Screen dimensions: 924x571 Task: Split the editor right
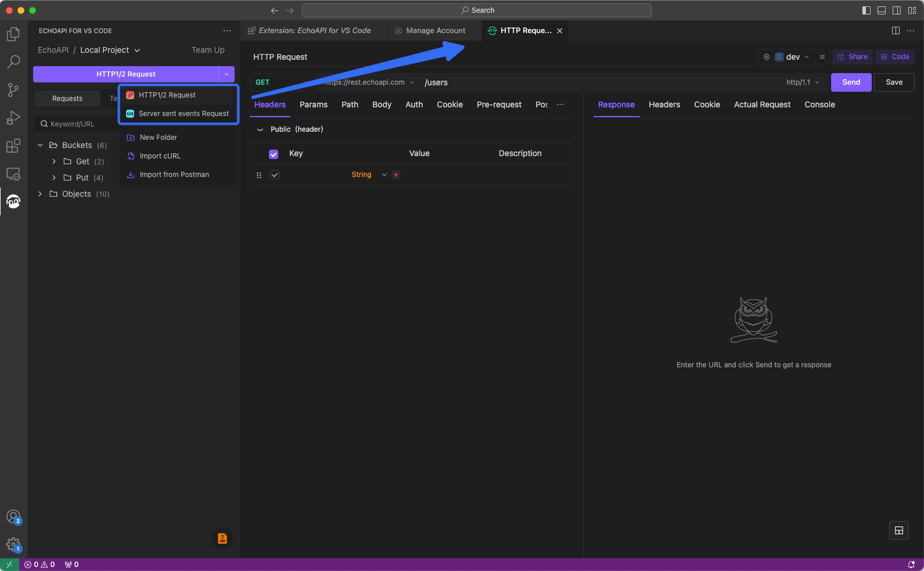tap(896, 31)
